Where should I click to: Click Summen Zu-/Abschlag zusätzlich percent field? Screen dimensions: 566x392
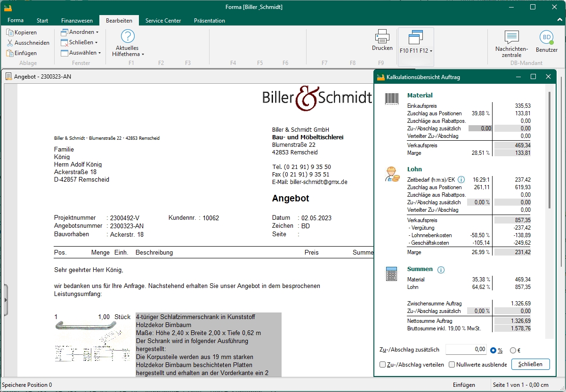pos(479,311)
